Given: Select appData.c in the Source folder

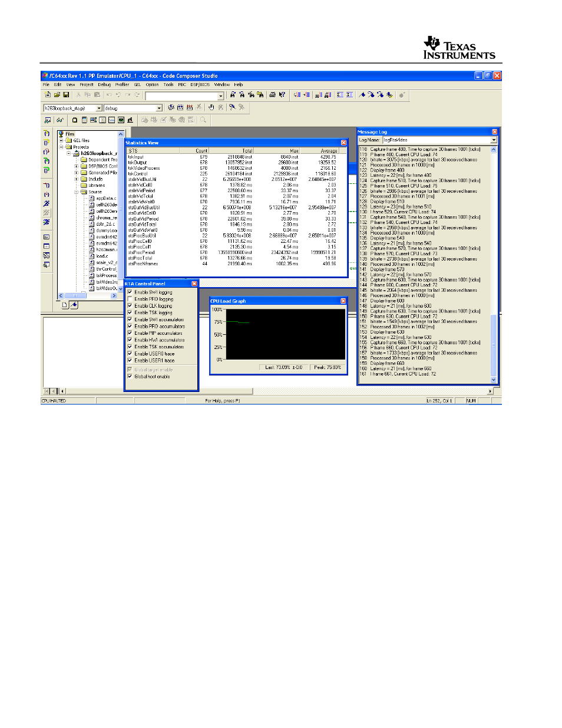Looking at the screenshot, I should pos(106,198).
